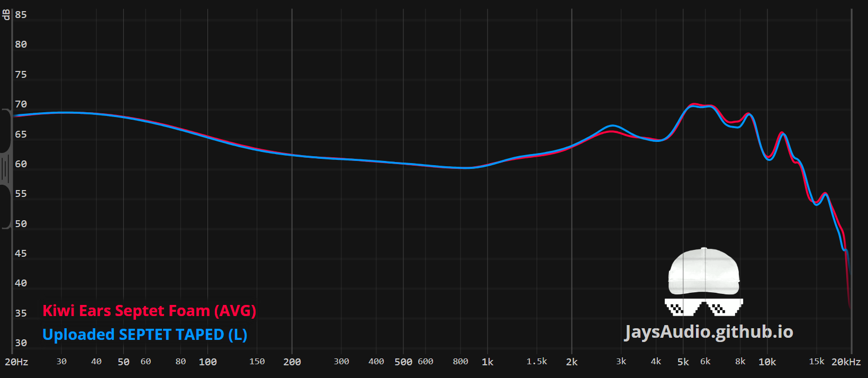Click the 500 frequency axis label
The height and width of the screenshot is (378, 868).
(403, 362)
